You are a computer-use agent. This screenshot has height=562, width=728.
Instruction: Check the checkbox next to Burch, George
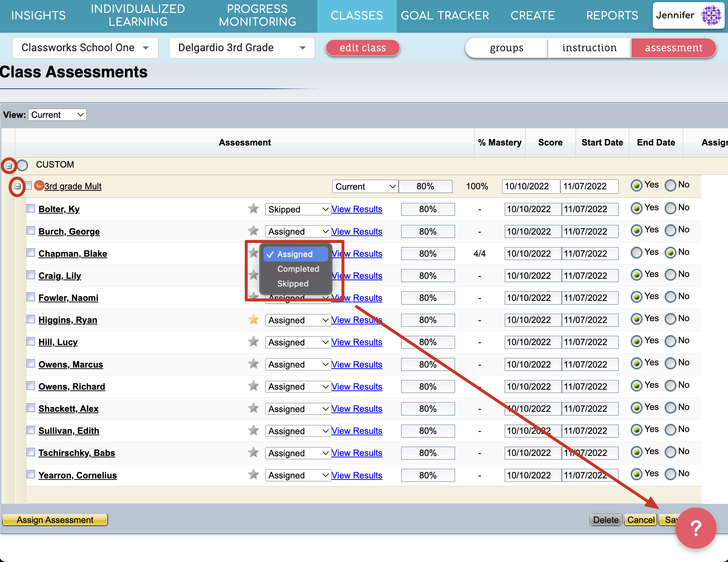31,230
